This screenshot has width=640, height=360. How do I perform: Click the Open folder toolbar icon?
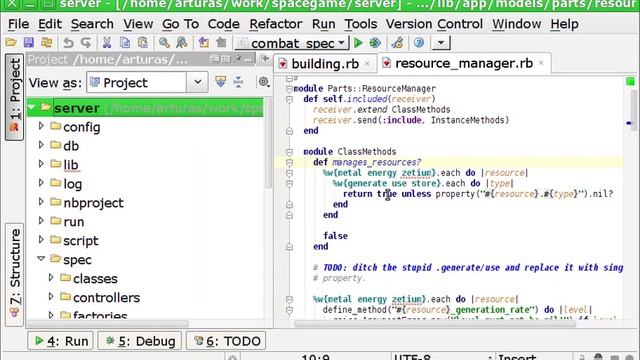(11, 43)
